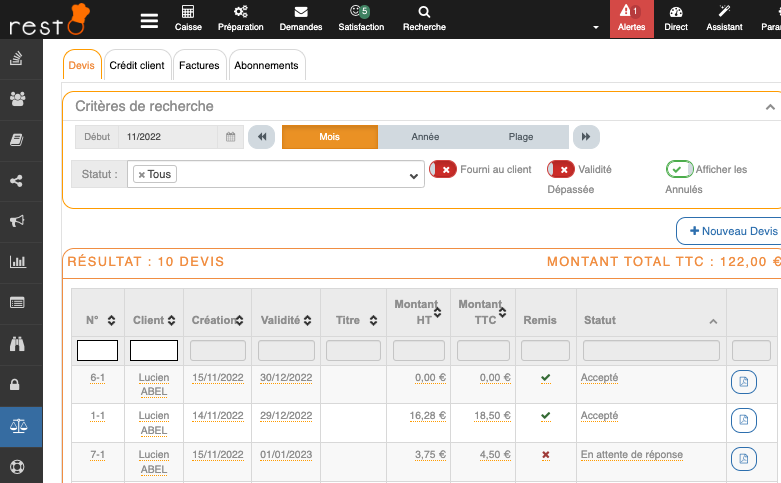This screenshot has width=781, height=483.
Task: Toggle the Fourni au client switch
Action: click(443, 170)
